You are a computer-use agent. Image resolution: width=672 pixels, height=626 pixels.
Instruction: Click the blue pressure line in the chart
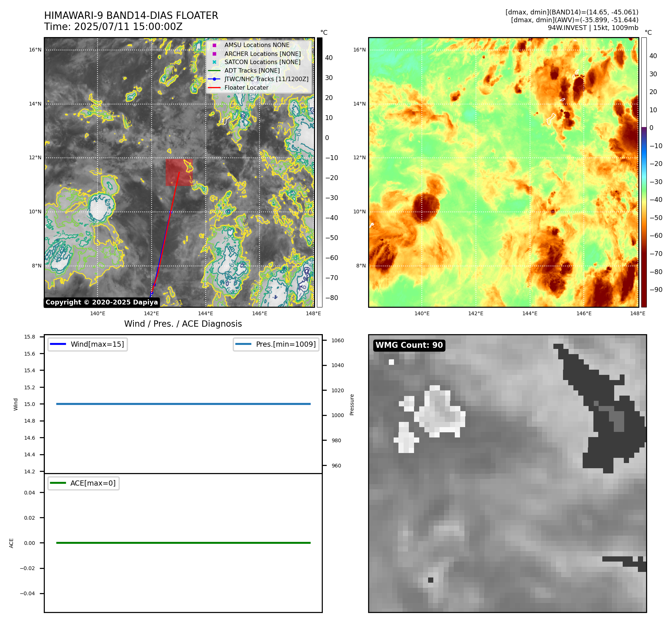click(x=183, y=404)
